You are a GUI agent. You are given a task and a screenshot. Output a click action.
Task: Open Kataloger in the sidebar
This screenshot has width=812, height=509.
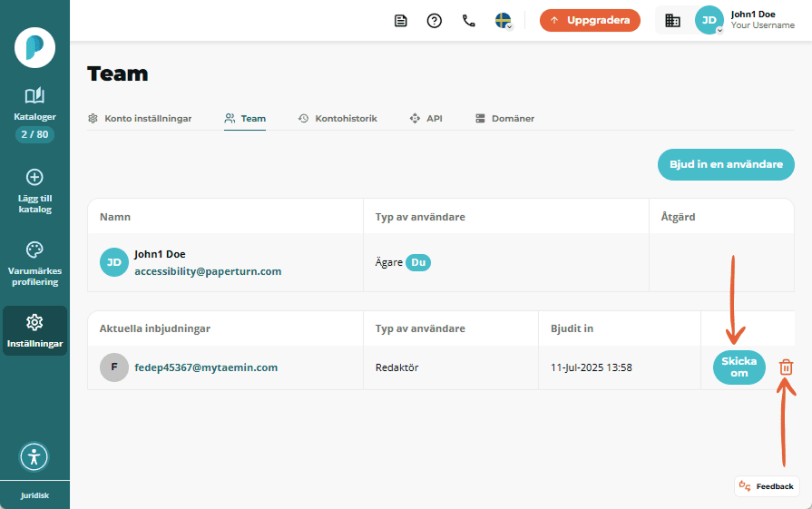[x=34, y=104]
